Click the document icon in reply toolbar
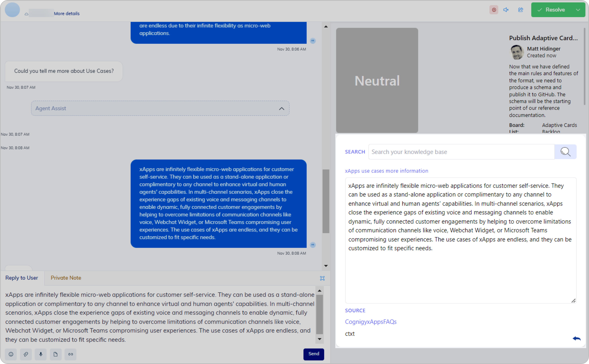The height and width of the screenshot is (364, 589). (x=56, y=354)
